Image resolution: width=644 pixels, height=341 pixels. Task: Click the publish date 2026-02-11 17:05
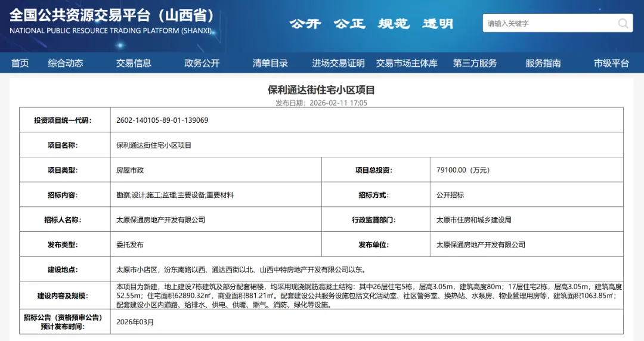pos(339,103)
